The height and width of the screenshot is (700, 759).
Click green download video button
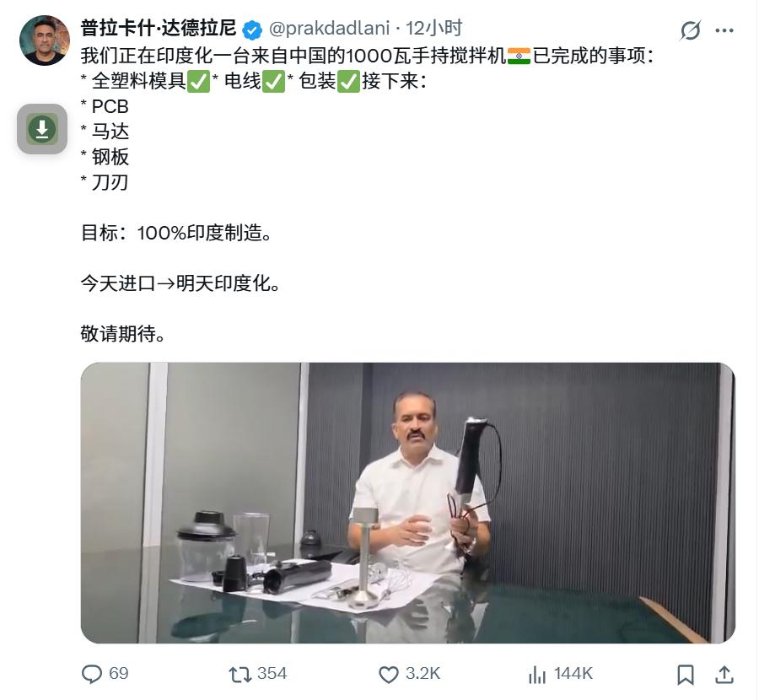42,129
